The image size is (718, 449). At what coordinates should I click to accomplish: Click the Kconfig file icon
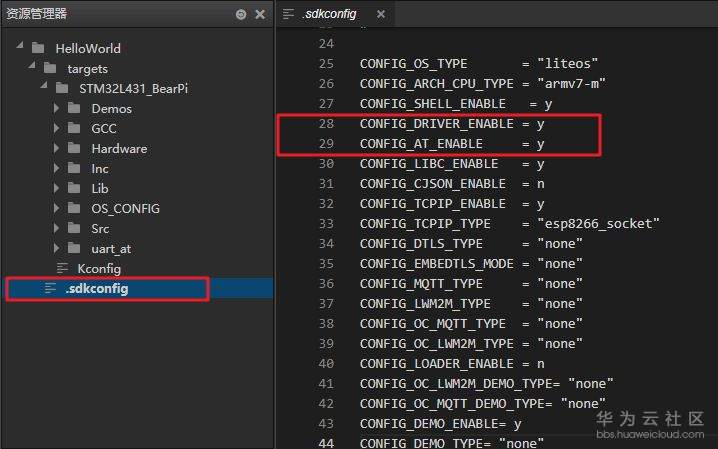click(x=62, y=268)
